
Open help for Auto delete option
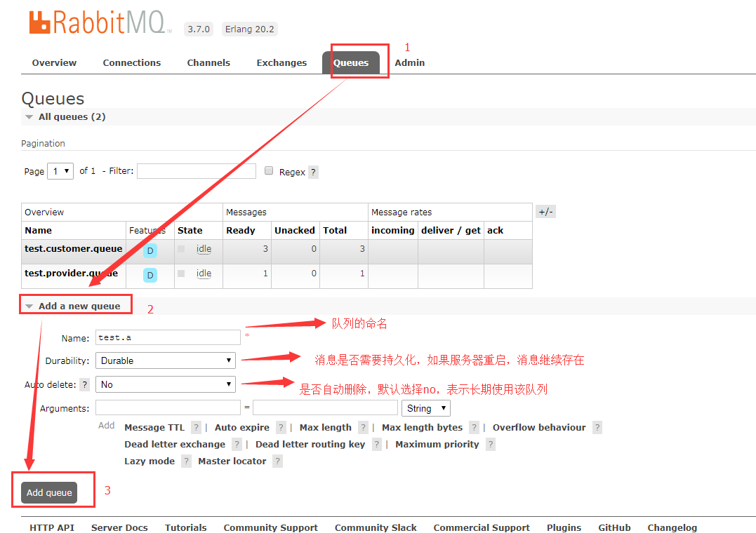pos(85,384)
